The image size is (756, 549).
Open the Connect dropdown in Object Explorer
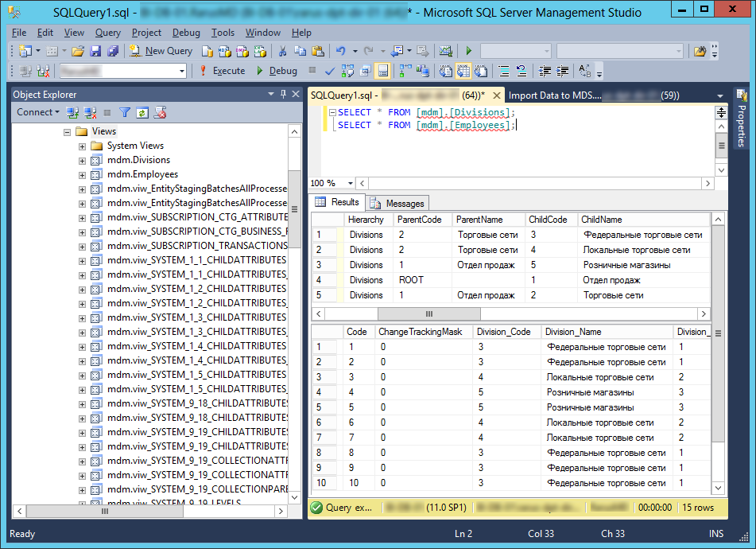pos(38,112)
